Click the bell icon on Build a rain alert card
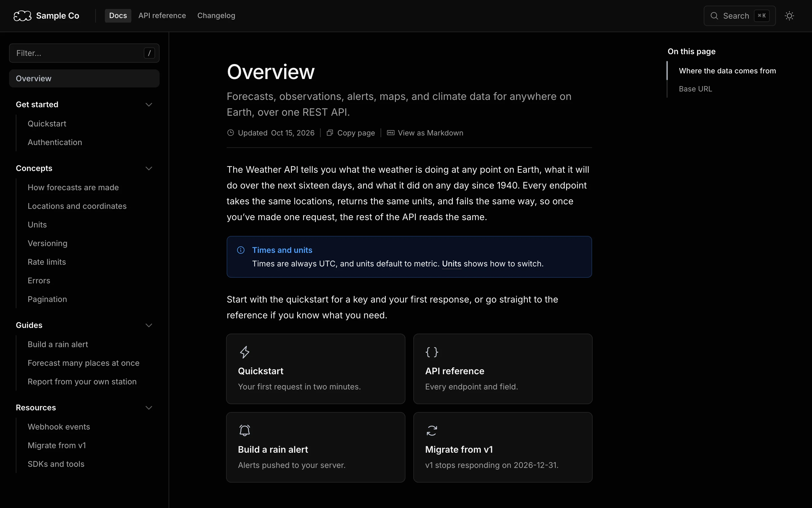The width and height of the screenshot is (812, 508). click(245, 430)
